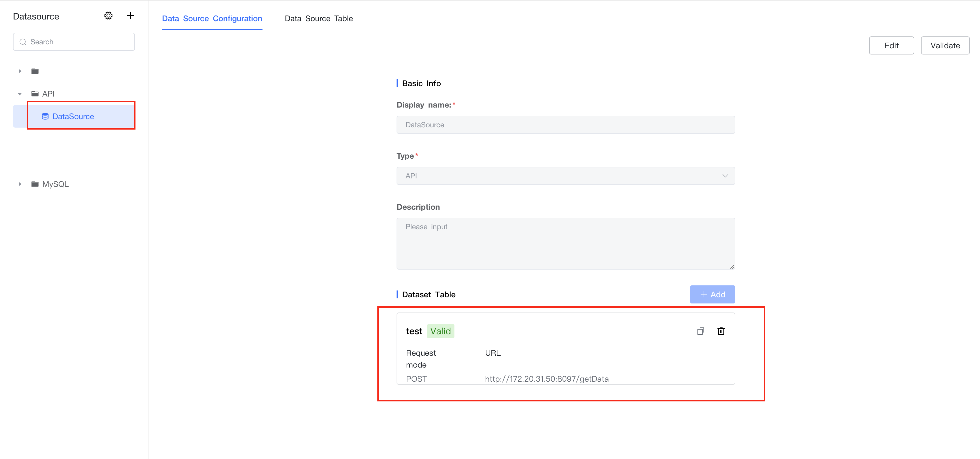
Task: Open the Type dropdown showing API
Action: [x=565, y=176]
